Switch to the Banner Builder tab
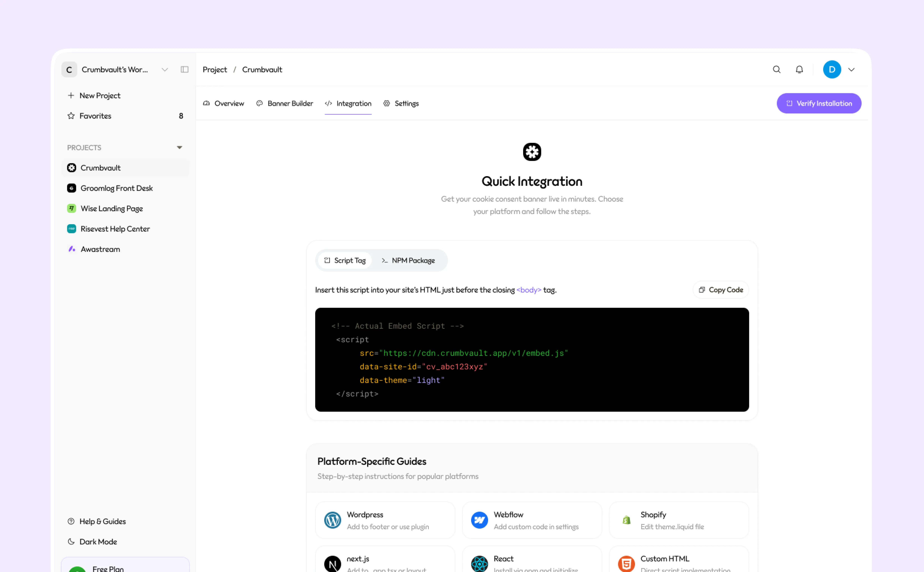The image size is (924, 572). click(x=284, y=103)
